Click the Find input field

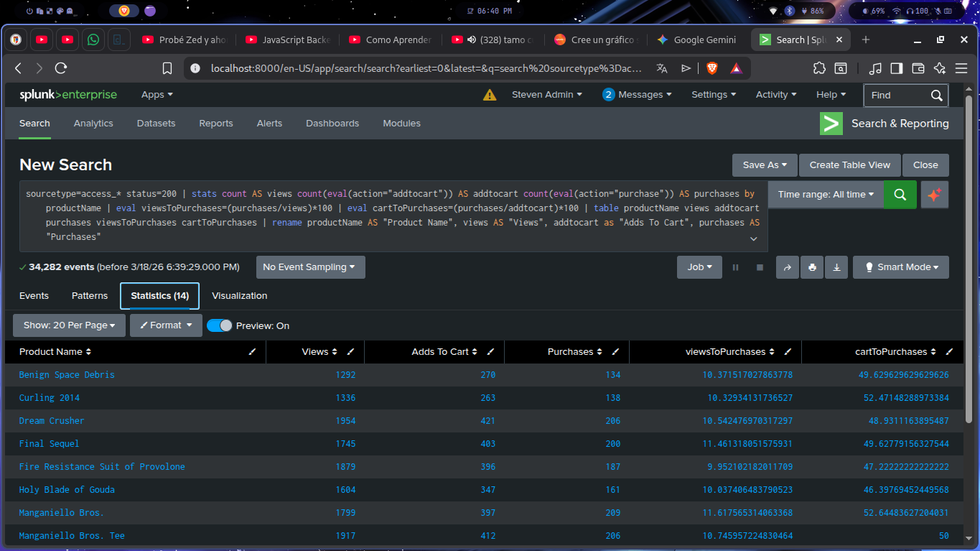click(896, 95)
